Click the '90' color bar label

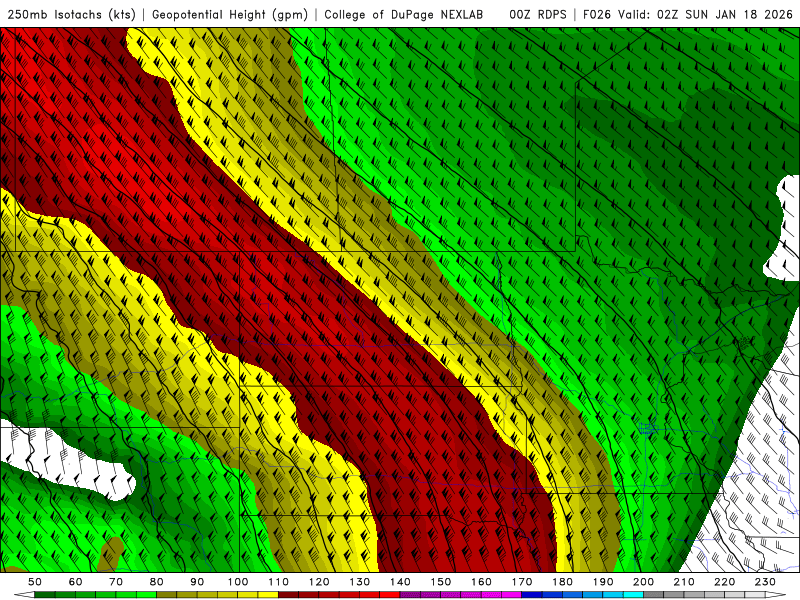[x=197, y=582]
